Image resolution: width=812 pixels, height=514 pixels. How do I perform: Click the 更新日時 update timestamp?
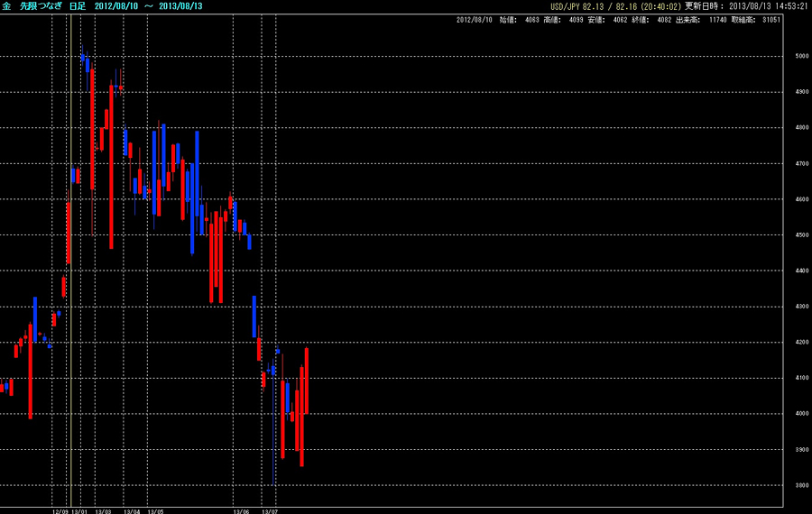point(746,6)
